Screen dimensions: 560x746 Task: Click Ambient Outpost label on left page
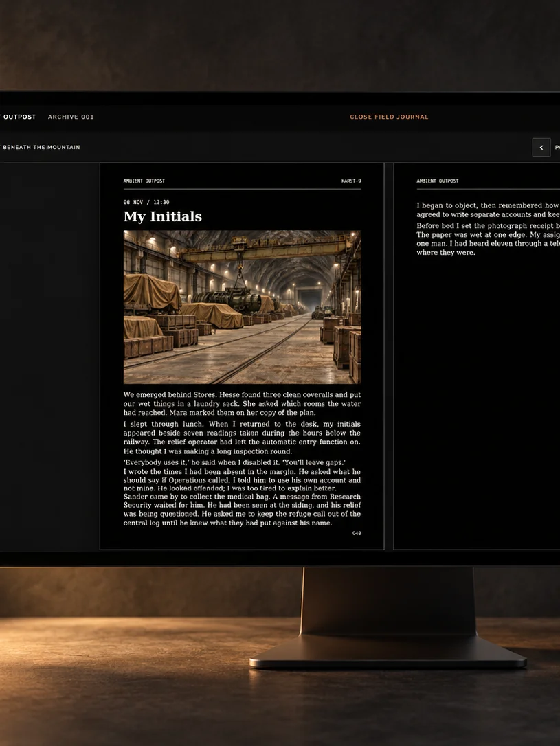144,181
